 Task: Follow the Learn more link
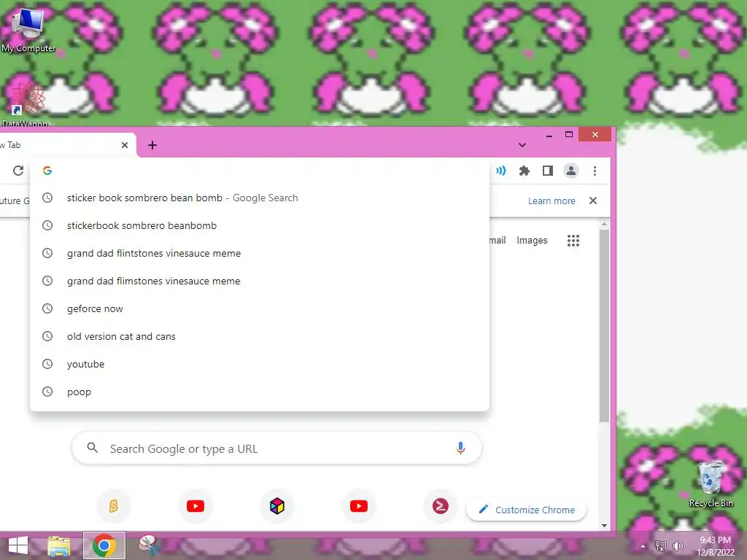551,201
